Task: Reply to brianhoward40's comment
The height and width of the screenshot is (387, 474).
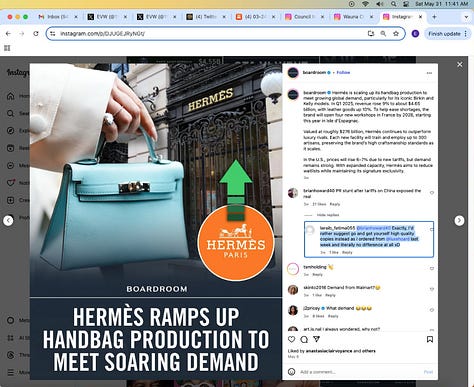Action: pos(335,204)
